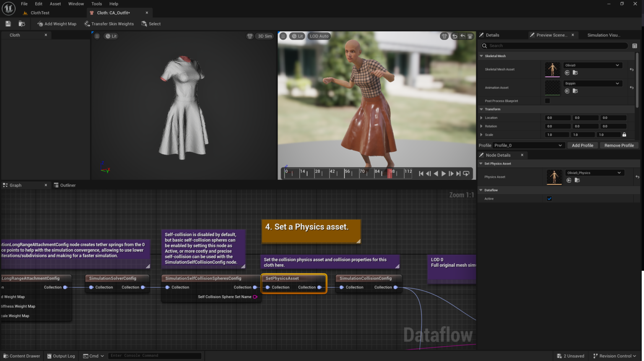
Task: Click the undo arrow in preview viewport
Action: pos(454,36)
